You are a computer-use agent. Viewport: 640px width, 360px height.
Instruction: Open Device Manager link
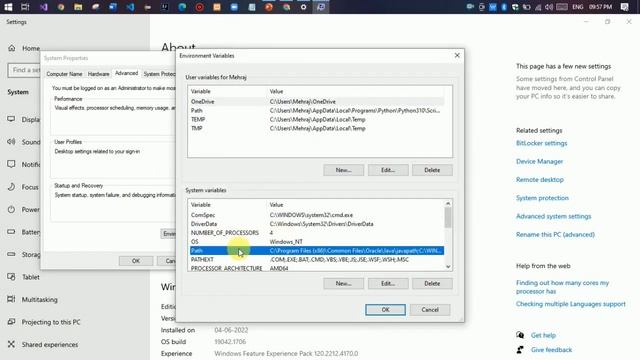click(539, 162)
